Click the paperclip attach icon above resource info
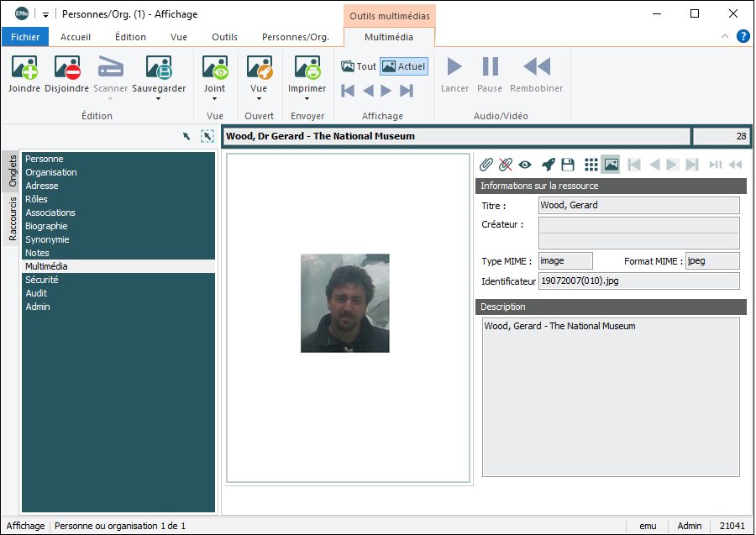756x535 pixels. (486, 165)
